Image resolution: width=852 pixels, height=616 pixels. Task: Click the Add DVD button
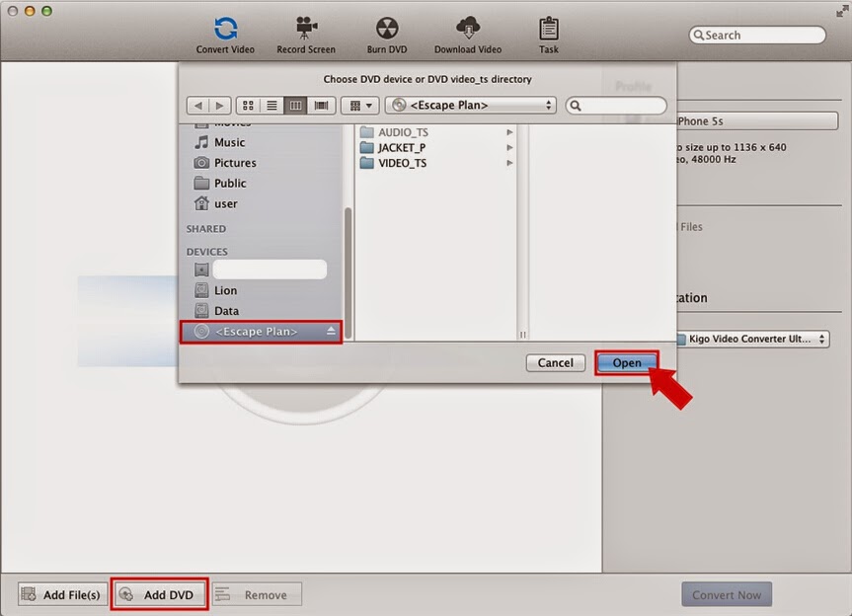point(160,595)
